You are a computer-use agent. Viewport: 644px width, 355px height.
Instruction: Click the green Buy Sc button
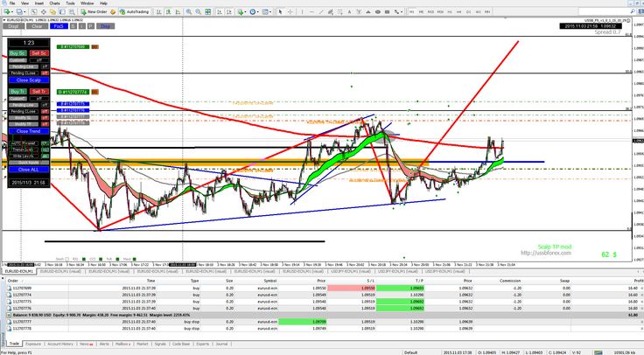point(18,53)
